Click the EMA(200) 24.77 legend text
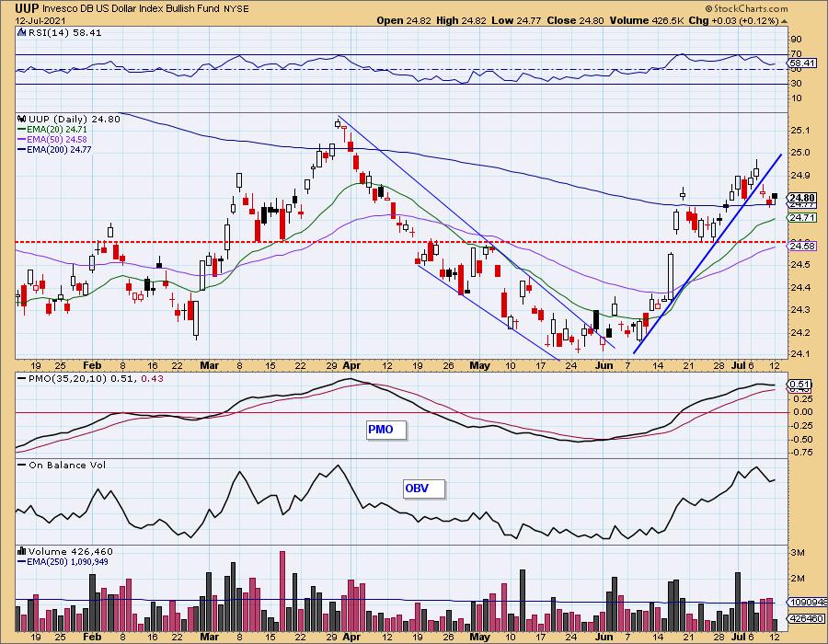Screen dimensions: 828x644 click(x=59, y=149)
